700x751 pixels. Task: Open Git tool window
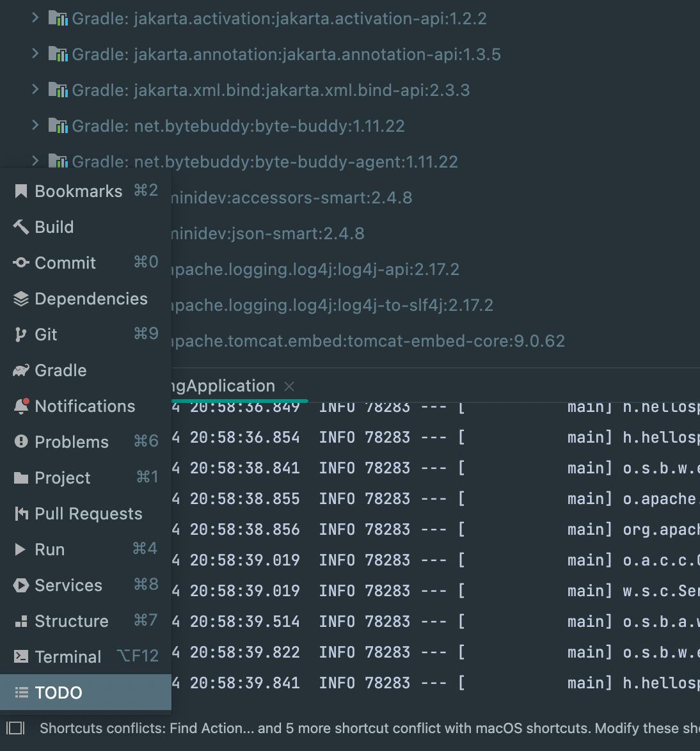coord(86,335)
